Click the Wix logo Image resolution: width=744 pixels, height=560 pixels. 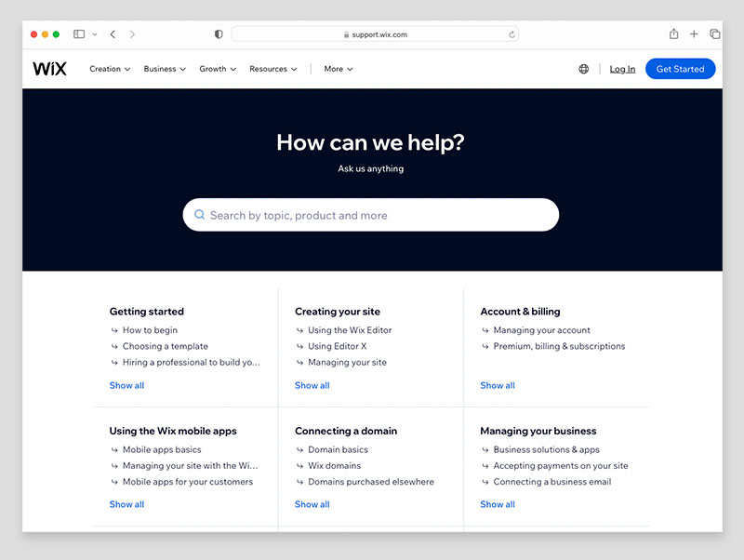[x=49, y=69]
